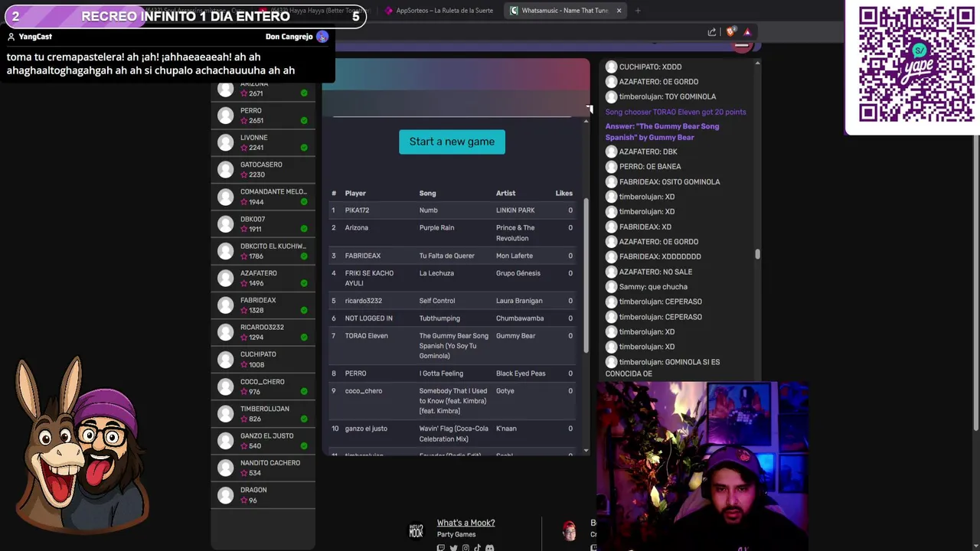This screenshot has height=551, width=980.
Task: Click GATOCASERO avatar in player list
Action: tap(225, 169)
